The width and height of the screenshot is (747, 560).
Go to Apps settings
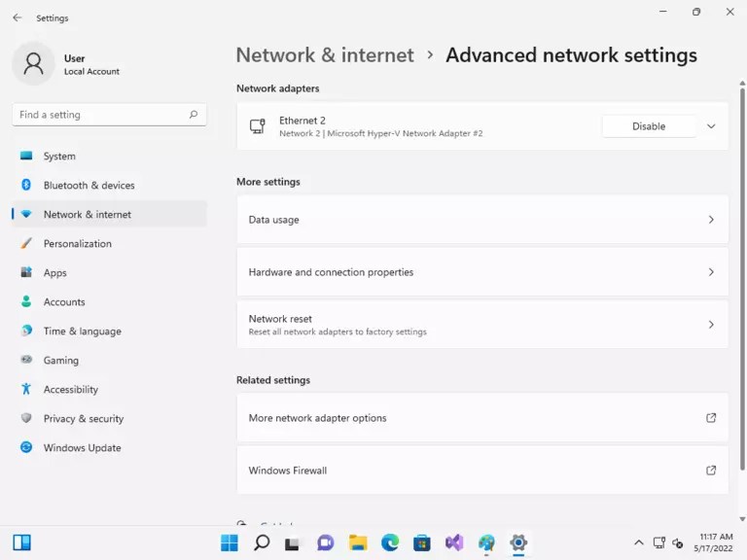tap(110, 273)
